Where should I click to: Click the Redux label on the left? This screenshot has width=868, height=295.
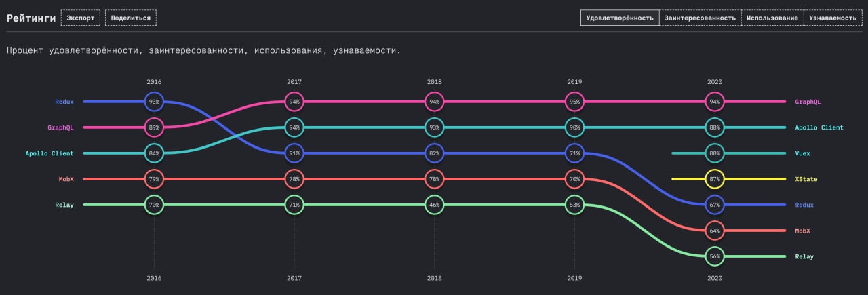[x=64, y=102]
